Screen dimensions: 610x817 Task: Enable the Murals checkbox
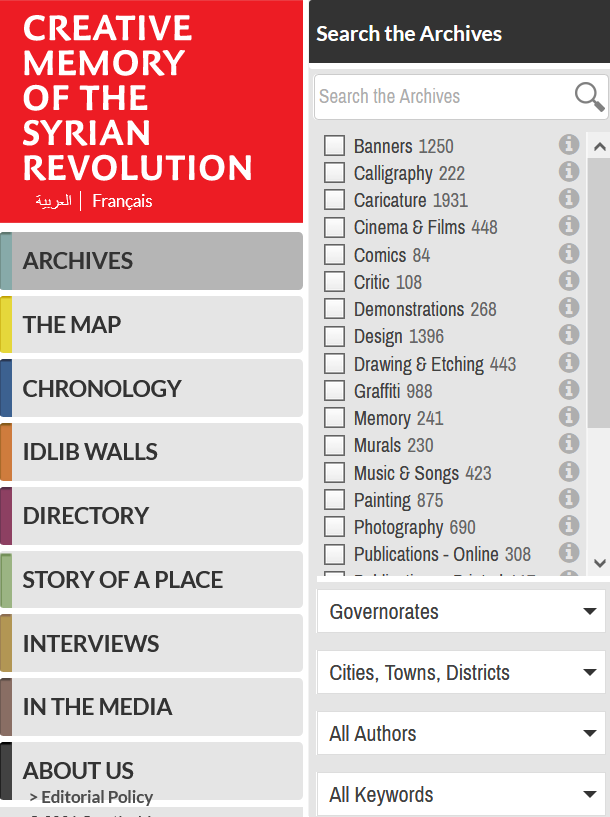pyautogui.click(x=334, y=445)
